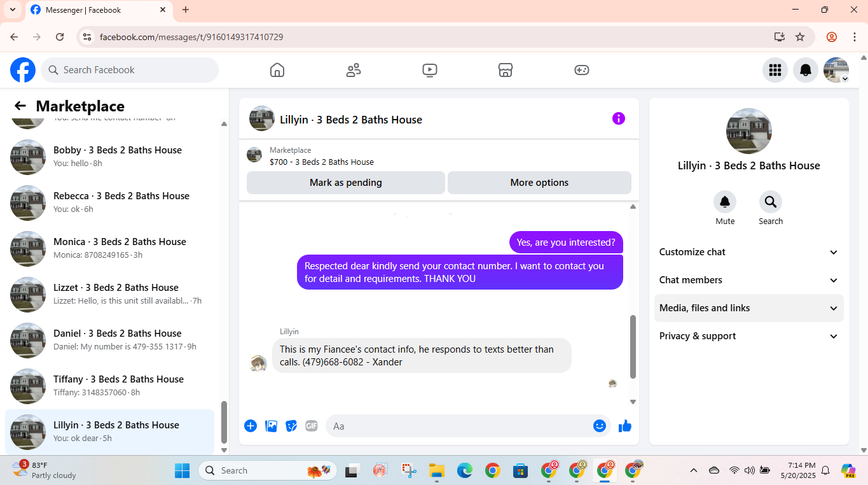Open the Chrome three-dot menu
This screenshot has height=485, width=868.
855,37
